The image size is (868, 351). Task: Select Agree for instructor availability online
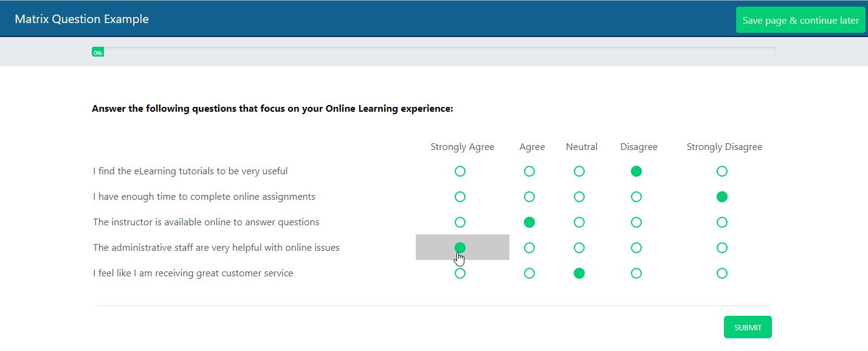529,222
